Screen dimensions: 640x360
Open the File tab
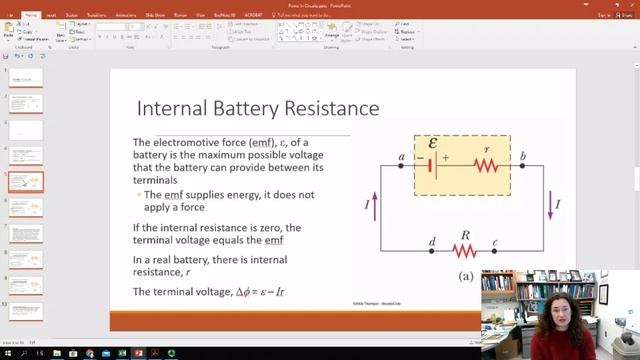click(11, 15)
